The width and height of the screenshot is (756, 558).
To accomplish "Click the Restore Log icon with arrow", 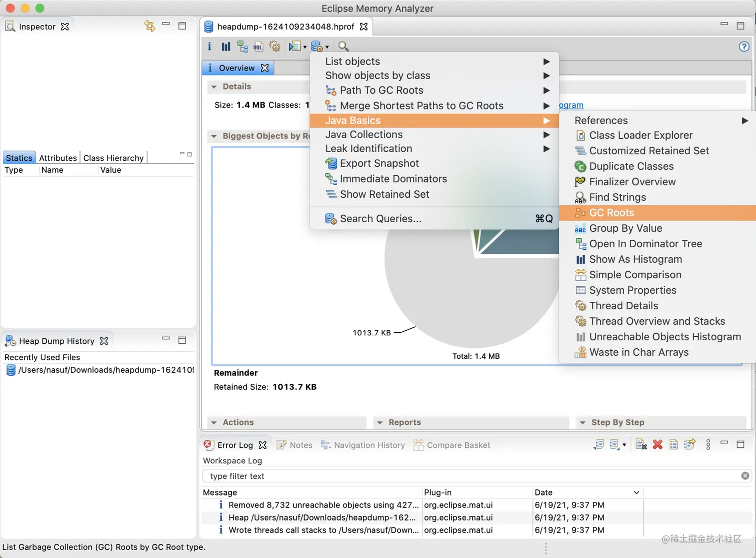I will pos(690,444).
